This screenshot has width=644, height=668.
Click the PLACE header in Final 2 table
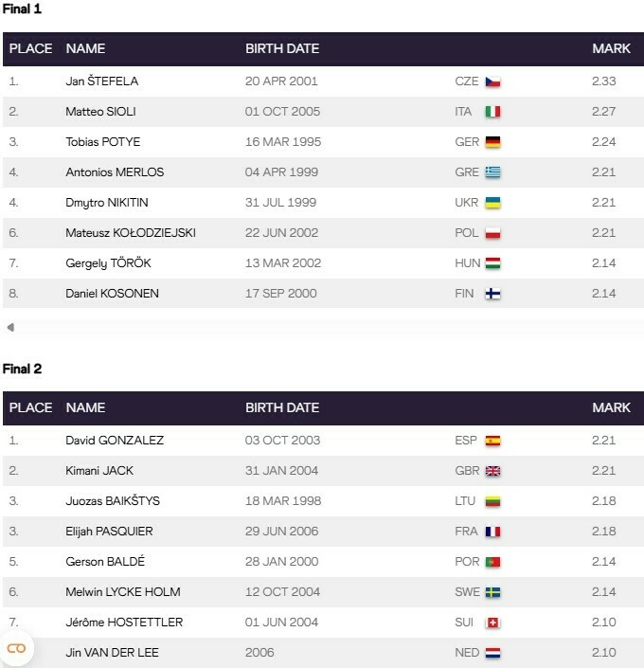click(x=30, y=407)
